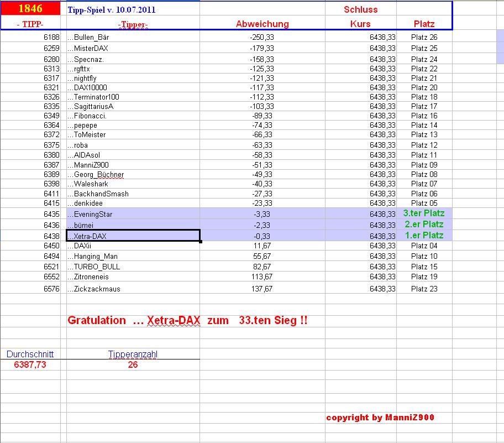504x443 pixels.
Task: Select the Gratulation congratulations message
Action: click(x=188, y=320)
